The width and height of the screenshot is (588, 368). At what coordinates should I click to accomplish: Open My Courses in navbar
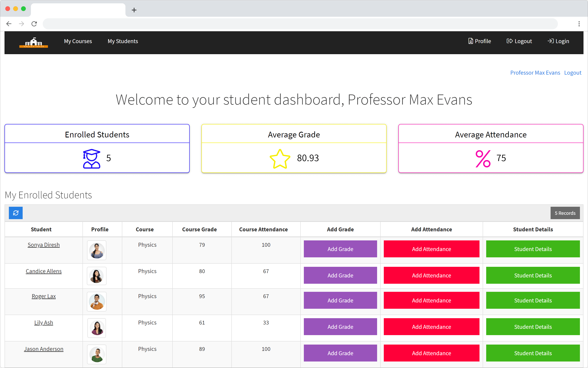pyautogui.click(x=78, y=41)
